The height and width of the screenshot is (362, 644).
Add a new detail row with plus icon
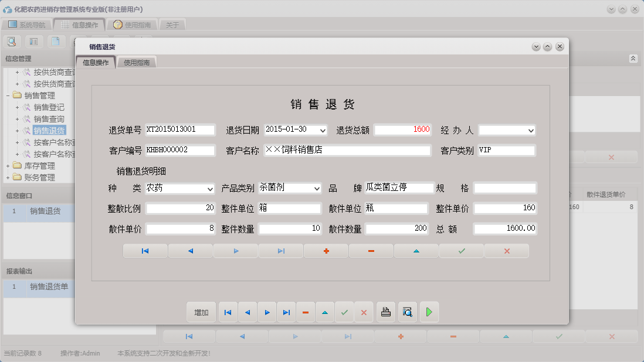coord(326,251)
